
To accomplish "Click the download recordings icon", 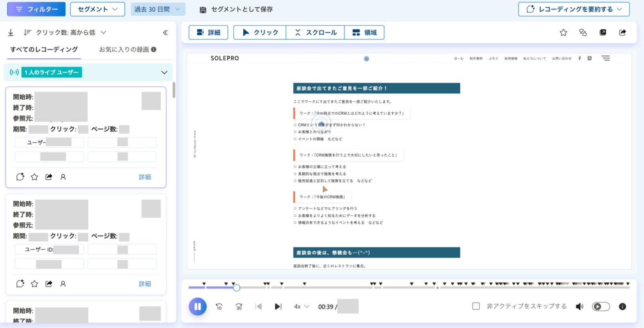I will (11, 33).
